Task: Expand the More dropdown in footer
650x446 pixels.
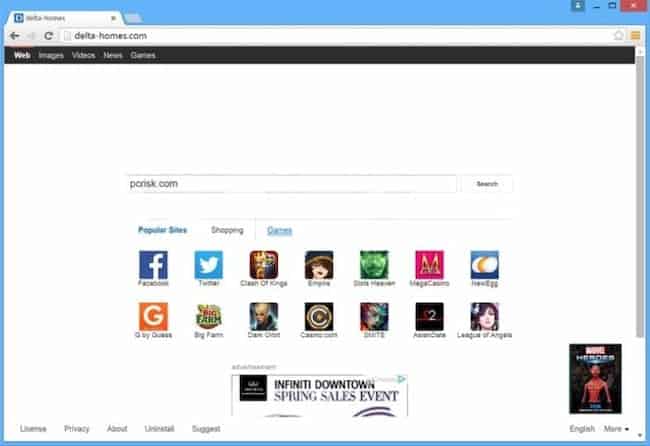Action: point(616,429)
